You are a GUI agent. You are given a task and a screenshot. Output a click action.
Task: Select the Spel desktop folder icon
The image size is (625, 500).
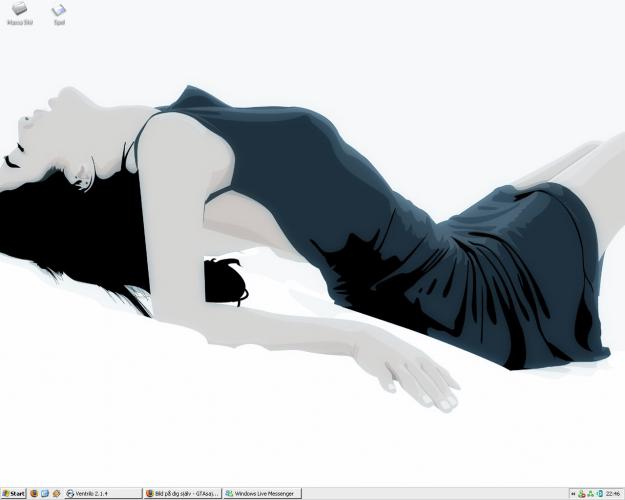point(59,10)
